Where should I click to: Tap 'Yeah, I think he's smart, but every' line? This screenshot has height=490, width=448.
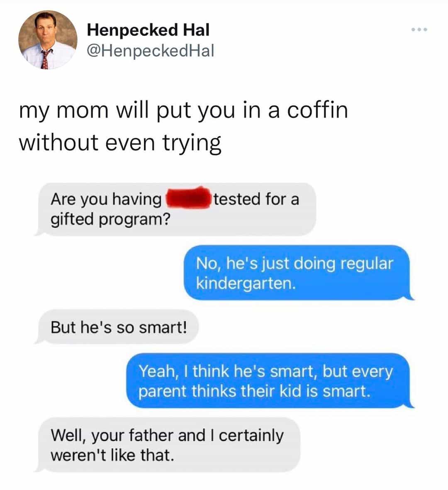point(265,372)
